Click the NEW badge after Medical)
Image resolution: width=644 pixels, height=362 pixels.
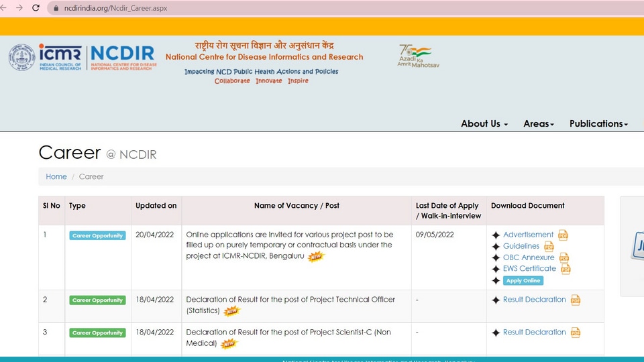[229, 343]
